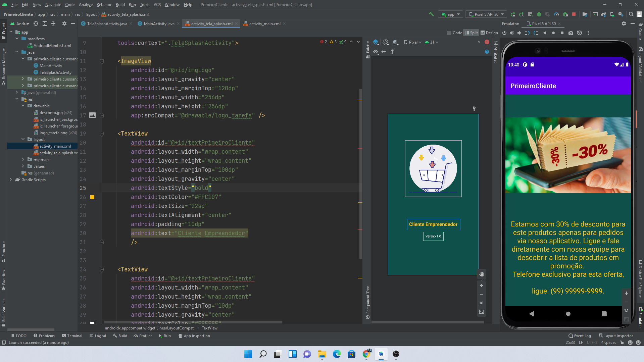Switch editor to Split view
Viewport: 644px width, 362px height.
coord(471,33)
